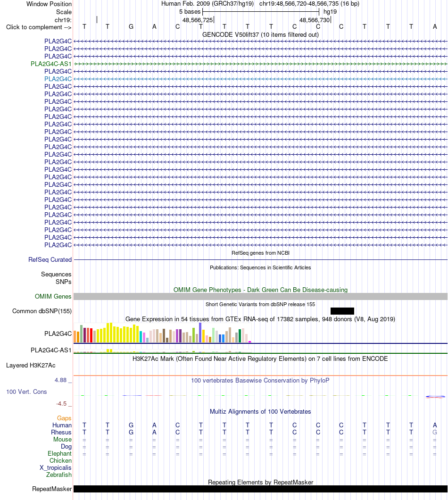Click the 'Click to complement -->' label
The height and width of the screenshot is (500, 448).
[x=39, y=27]
